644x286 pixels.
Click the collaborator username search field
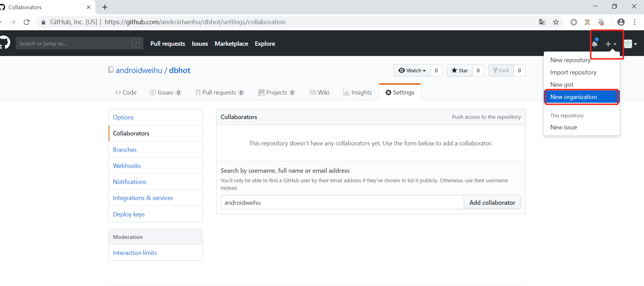coord(342,202)
